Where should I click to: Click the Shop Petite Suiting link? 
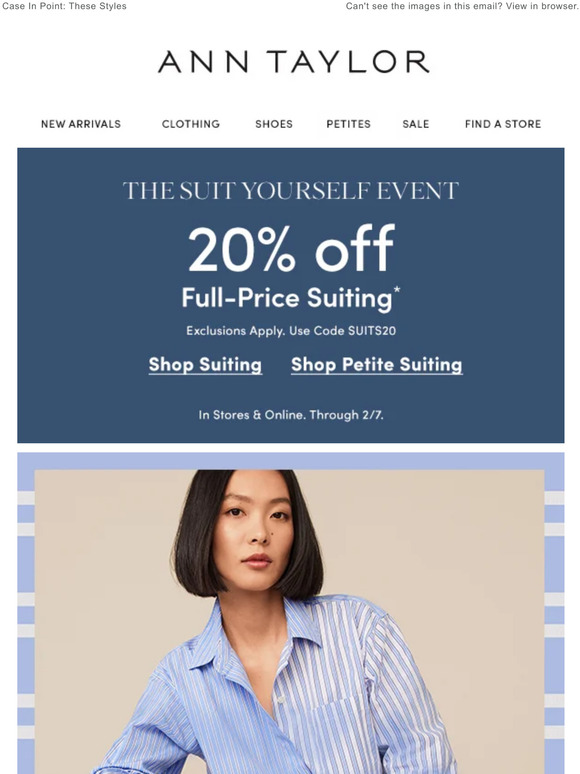point(377,365)
